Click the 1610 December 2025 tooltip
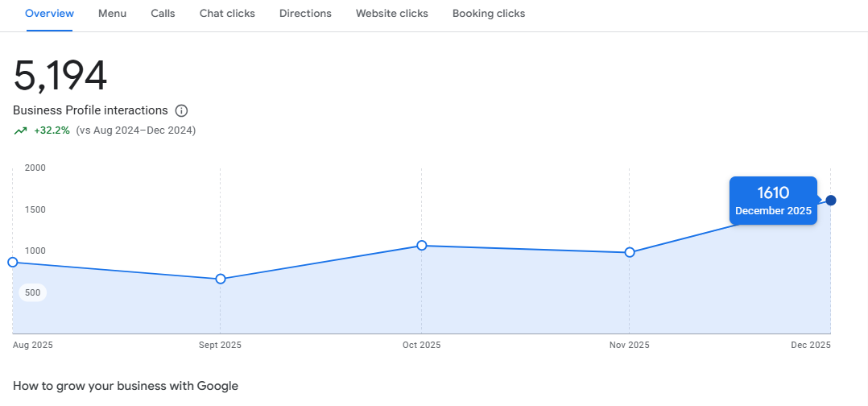The image size is (868, 406). click(x=773, y=201)
